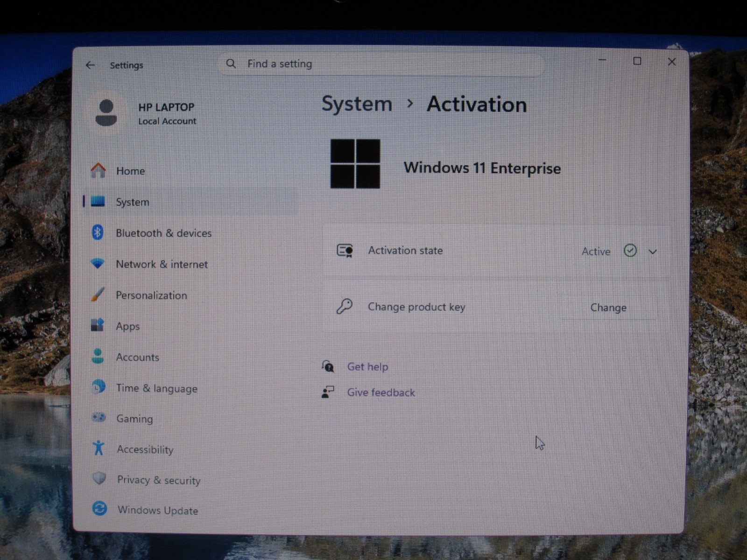
Task: Click the search magnifier icon
Action: (x=231, y=63)
